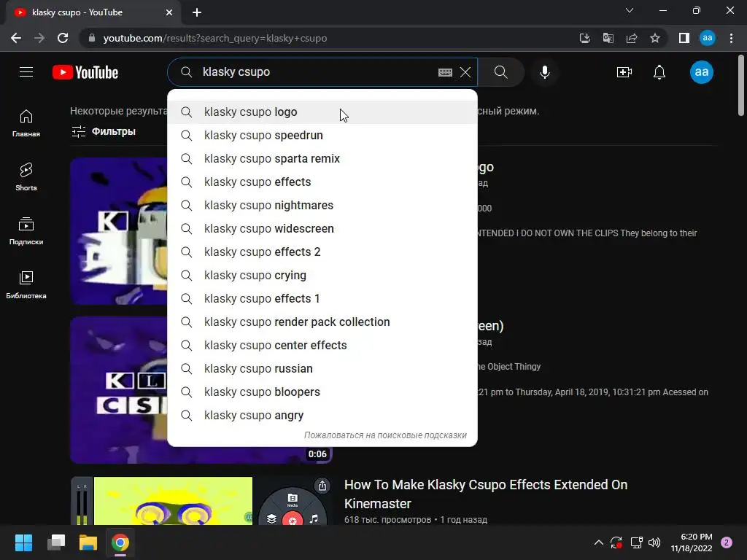Viewport: 747px width, 560px height.
Task: Select suggestion klasky csupo sparta remix
Action: 322,158
